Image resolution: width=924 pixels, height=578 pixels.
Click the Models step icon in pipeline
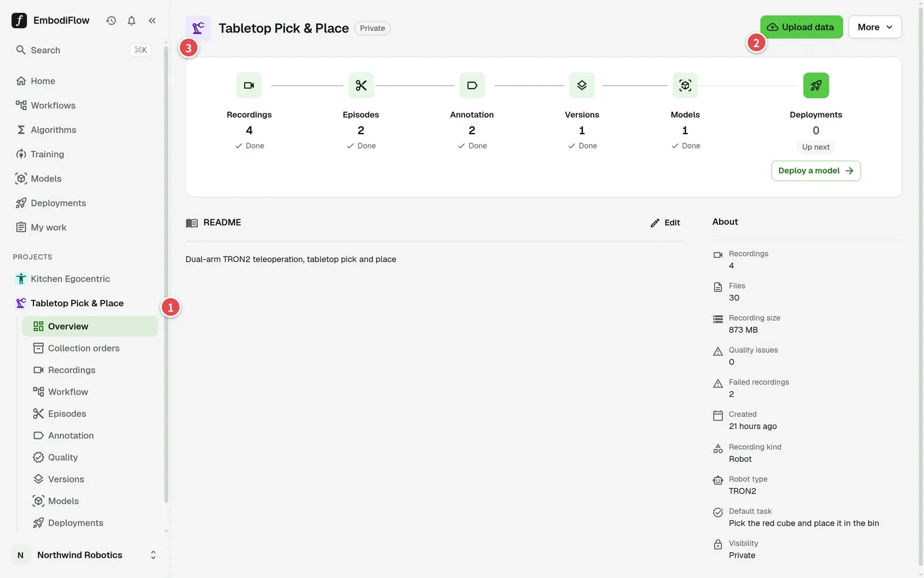pos(685,86)
